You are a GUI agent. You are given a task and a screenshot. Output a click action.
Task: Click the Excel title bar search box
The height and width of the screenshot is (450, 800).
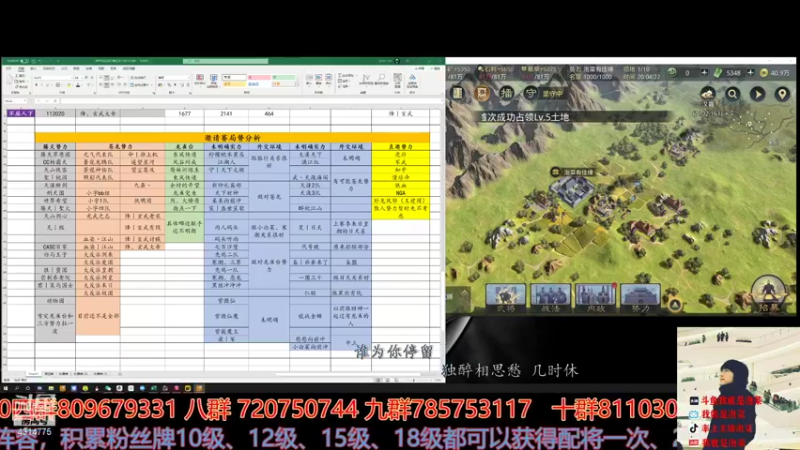pyautogui.click(x=226, y=61)
